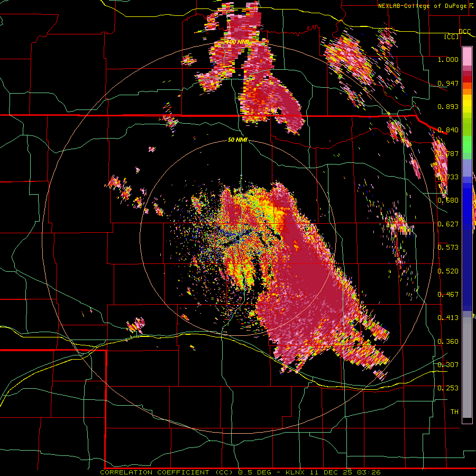Select the 0.947 scale value

click(x=448, y=83)
